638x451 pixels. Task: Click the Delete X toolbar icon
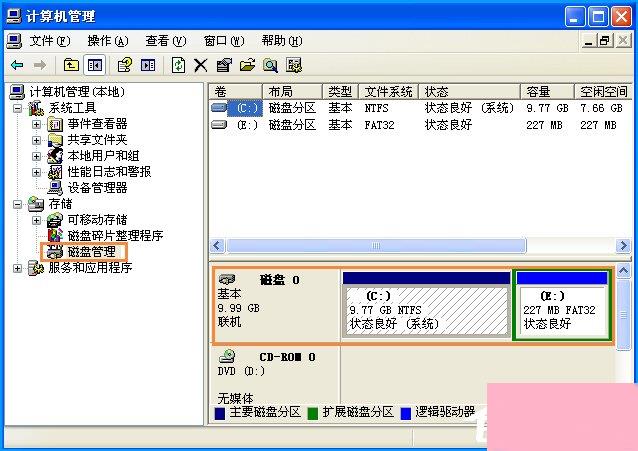(x=201, y=65)
